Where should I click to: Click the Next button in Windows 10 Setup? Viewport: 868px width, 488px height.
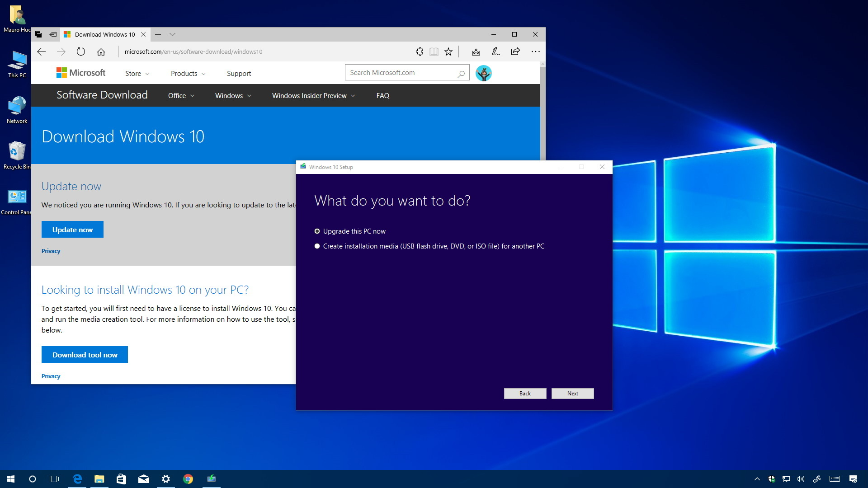(x=572, y=393)
